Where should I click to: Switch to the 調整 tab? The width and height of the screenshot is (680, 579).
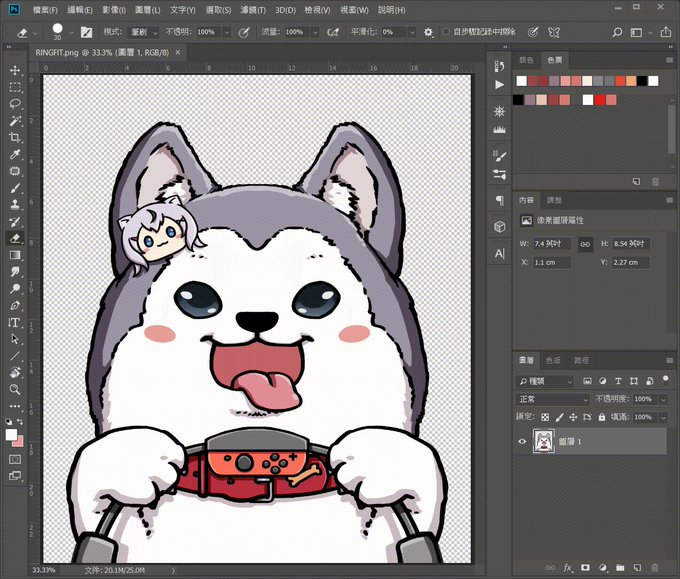[x=554, y=200]
